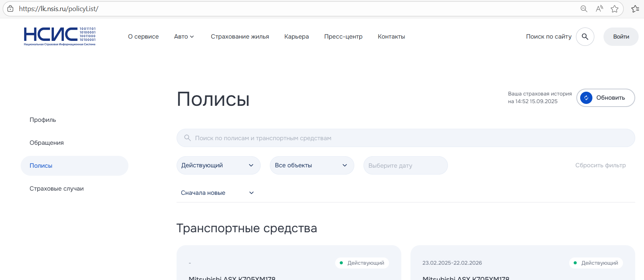Open О сервисе menu item

click(143, 37)
